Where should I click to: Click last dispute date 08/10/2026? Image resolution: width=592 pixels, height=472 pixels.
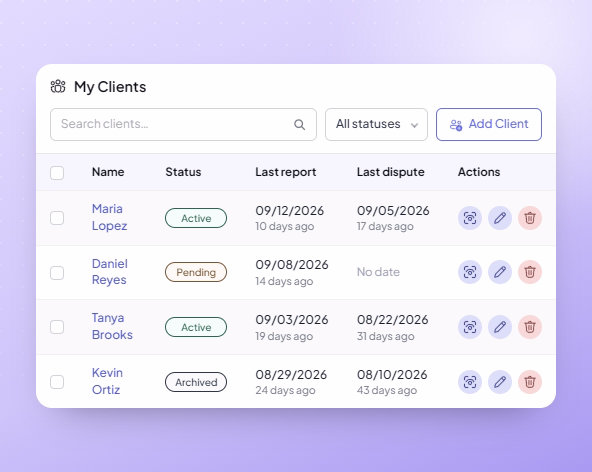pyautogui.click(x=392, y=375)
